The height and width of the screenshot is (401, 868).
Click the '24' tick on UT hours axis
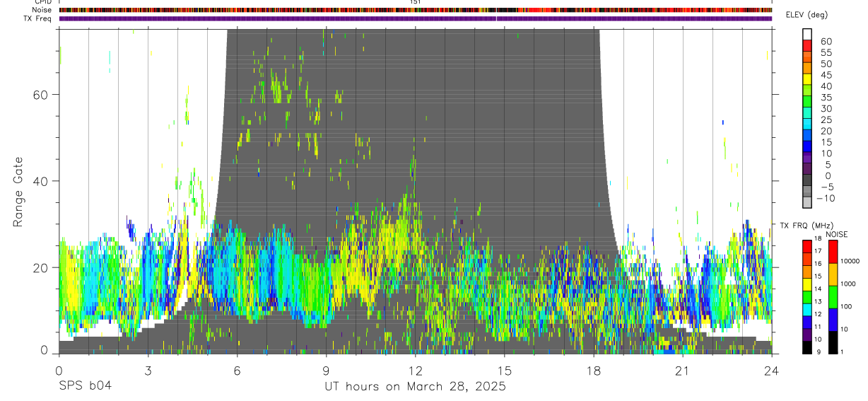[771, 370]
